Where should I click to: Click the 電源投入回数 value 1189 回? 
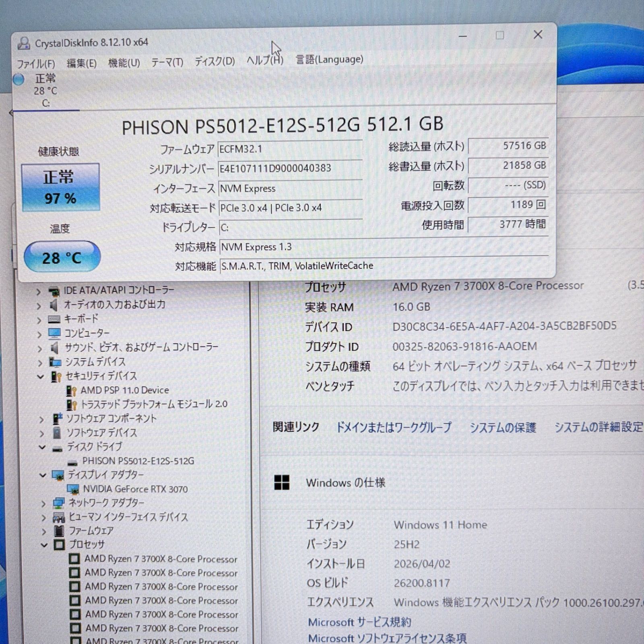(x=508, y=205)
